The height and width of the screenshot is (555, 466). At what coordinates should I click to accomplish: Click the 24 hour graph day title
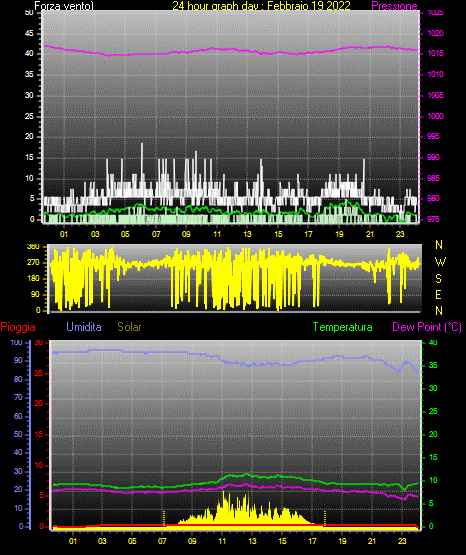(x=261, y=6)
